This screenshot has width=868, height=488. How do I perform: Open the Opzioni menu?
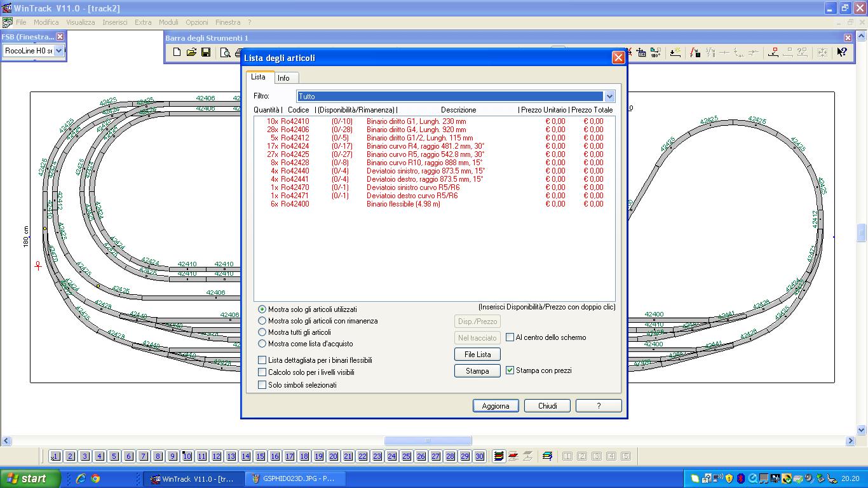197,22
